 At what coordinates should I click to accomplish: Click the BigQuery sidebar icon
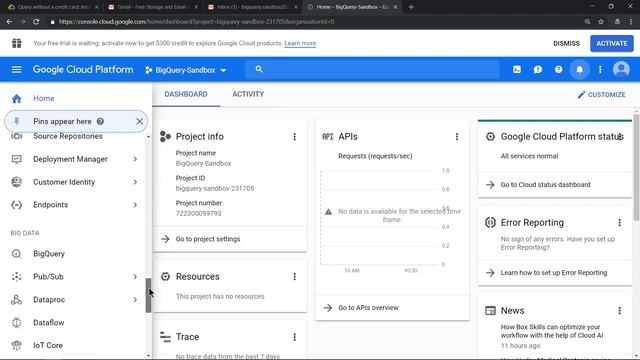tap(16, 254)
